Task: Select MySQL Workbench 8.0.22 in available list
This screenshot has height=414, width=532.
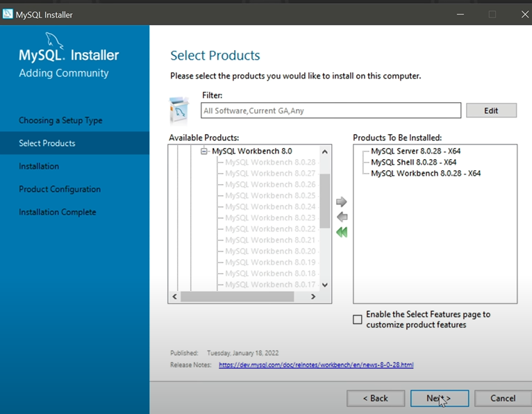Action: click(x=270, y=229)
